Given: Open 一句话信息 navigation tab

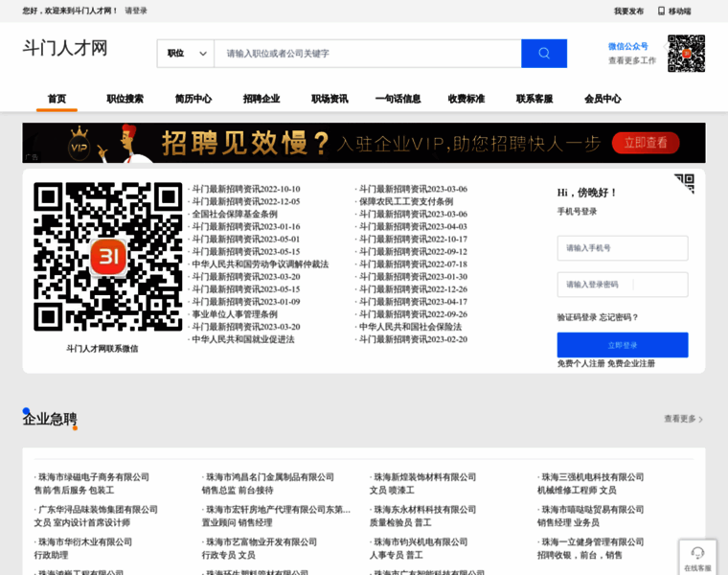Looking at the screenshot, I should [x=398, y=99].
